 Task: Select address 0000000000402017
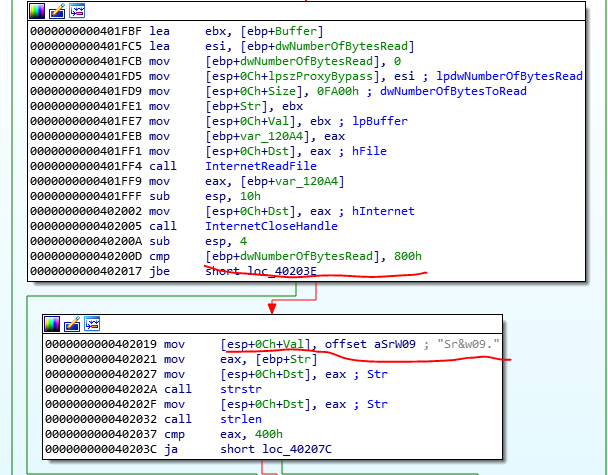tap(86, 271)
